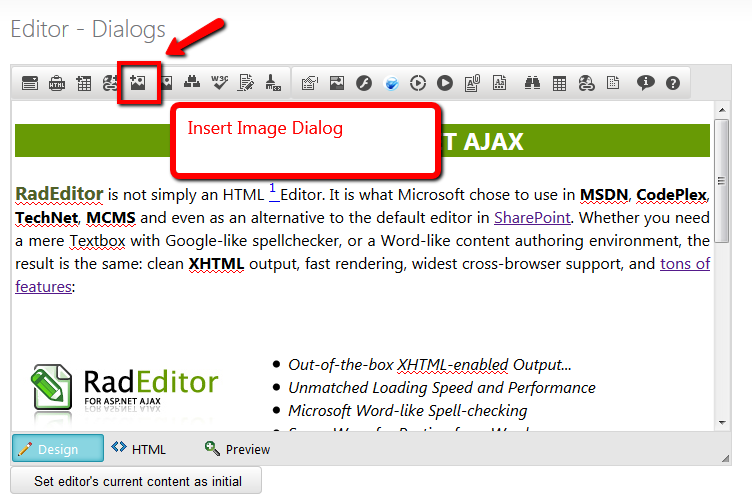752x498 pixels.
Task: Open the Table Wizard icon with plus sign
Action: point(84,83)
